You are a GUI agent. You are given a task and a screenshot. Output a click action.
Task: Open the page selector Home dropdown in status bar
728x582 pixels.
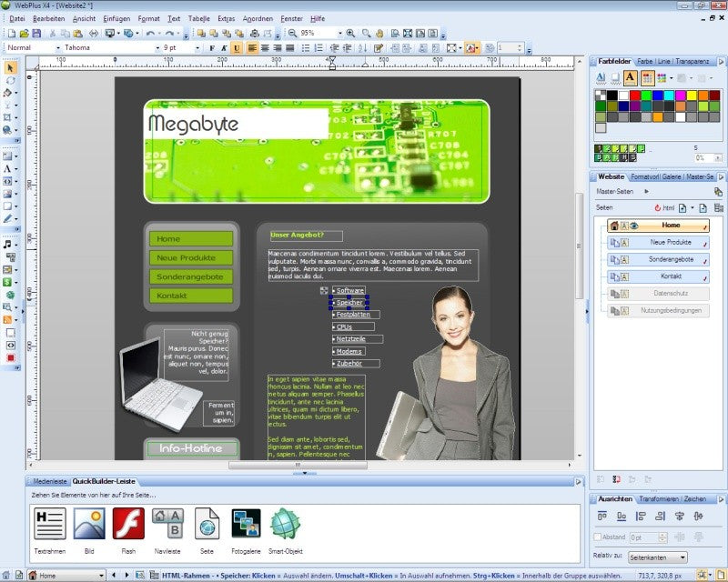pyautogui.click(x=101, y=576)
